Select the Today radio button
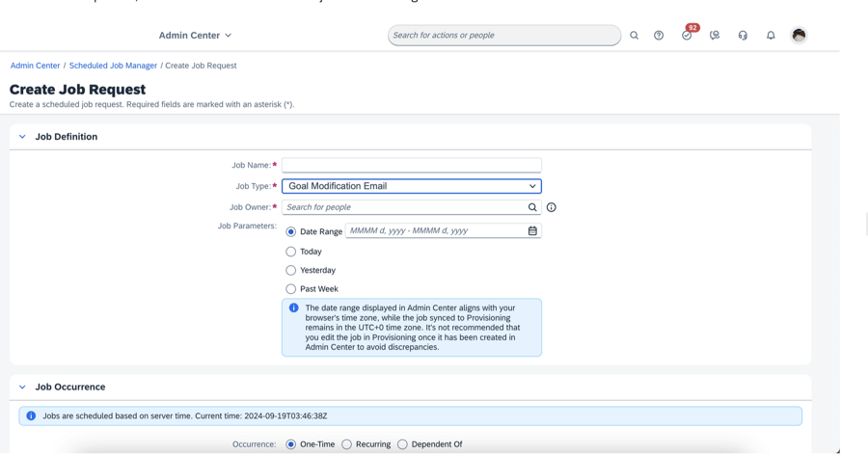Screen dimensions: 868x454 pos(291,252)
